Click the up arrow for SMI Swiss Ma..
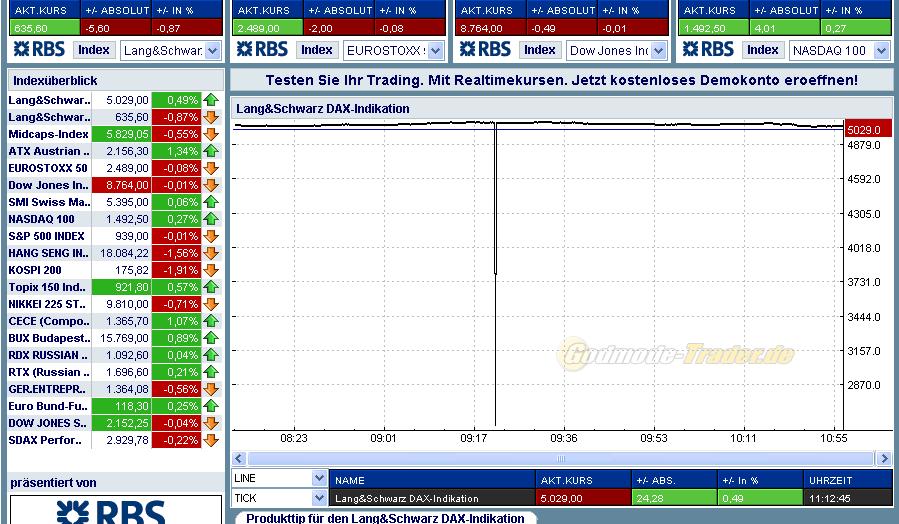This screenshot has width=899, height=524. [x=211, y=202]
